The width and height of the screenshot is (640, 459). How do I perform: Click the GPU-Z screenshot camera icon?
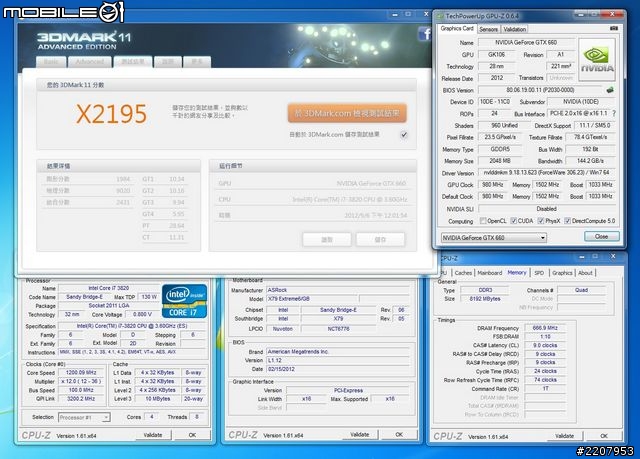[x=613, y=28]
